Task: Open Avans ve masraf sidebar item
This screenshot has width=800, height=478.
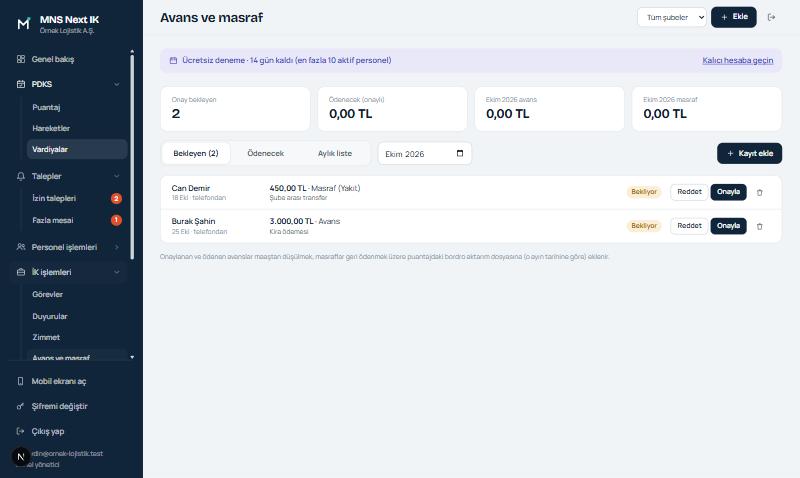Action: point(77,356)
